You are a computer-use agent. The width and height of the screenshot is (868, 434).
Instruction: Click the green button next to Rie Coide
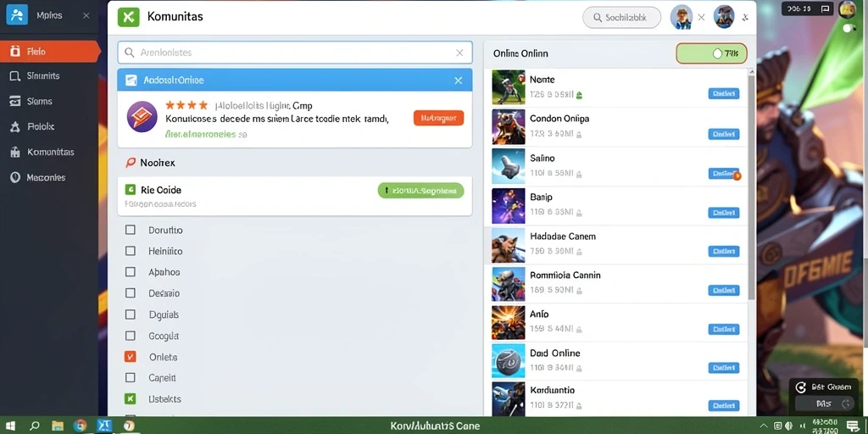pos(420,191)
